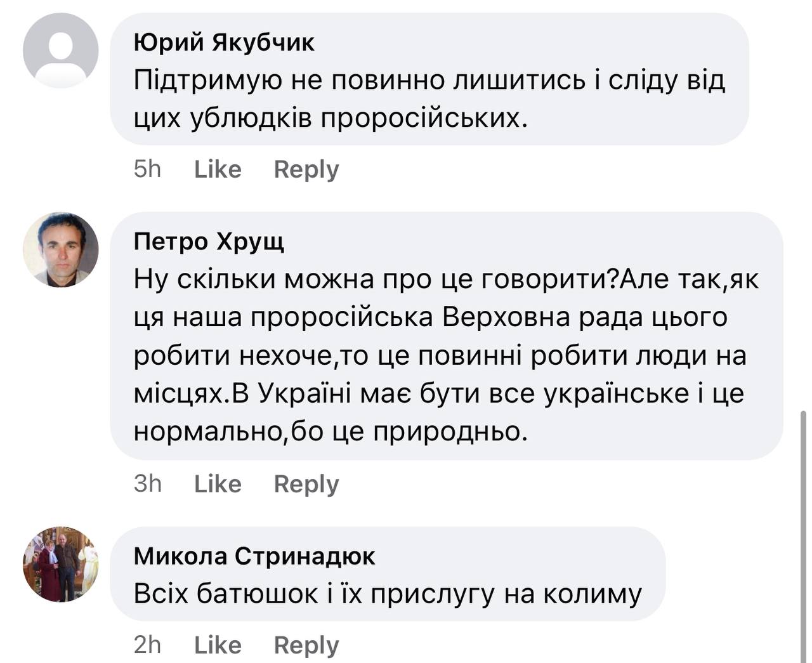This screenshot has width=812, height=663.
Task: Open the Петро Хрущ profile name link
Action: pos(209,242)
